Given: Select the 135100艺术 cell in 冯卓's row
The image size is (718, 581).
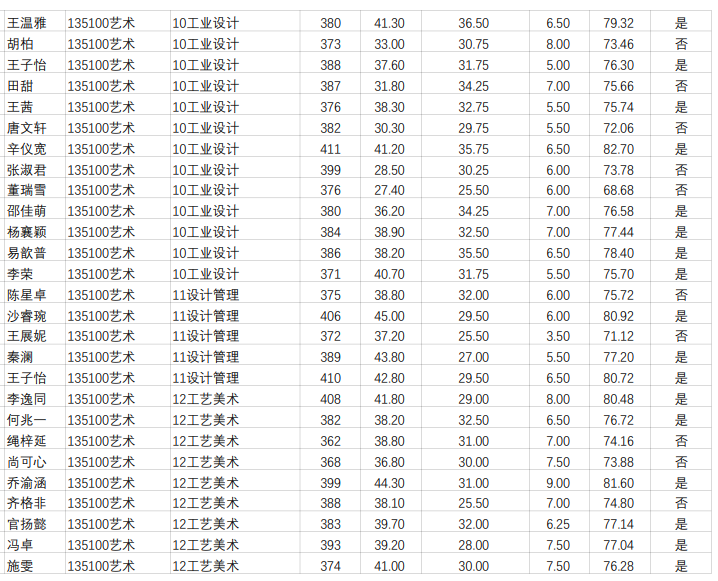Looking at the screenshot, I should coord(101,545).
